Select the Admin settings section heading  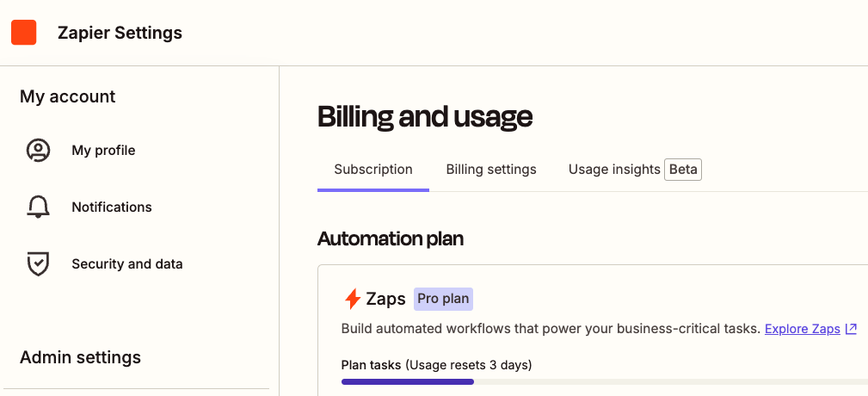(x=80, y=358)
